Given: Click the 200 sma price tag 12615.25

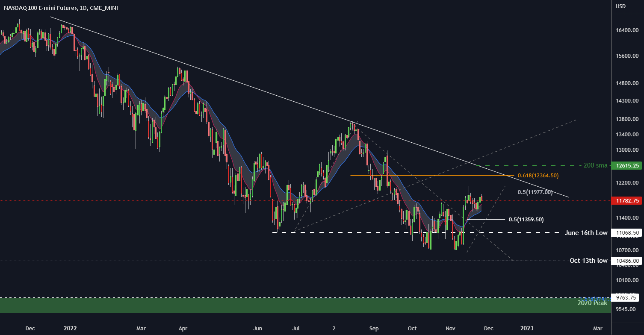Looking at the screenshot, I should tap(627, 165).
